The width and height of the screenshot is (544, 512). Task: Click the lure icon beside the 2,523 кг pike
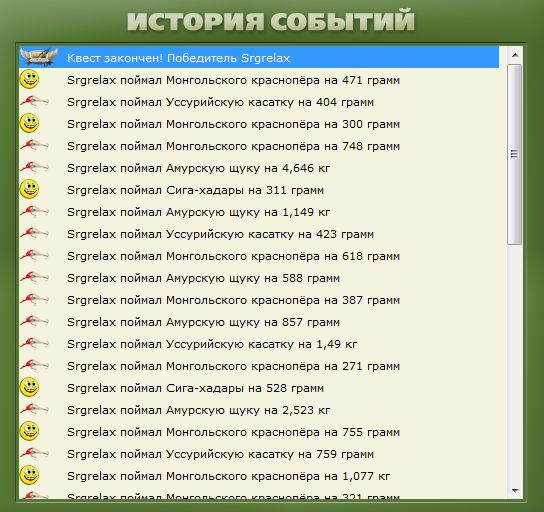pos(34,409)
